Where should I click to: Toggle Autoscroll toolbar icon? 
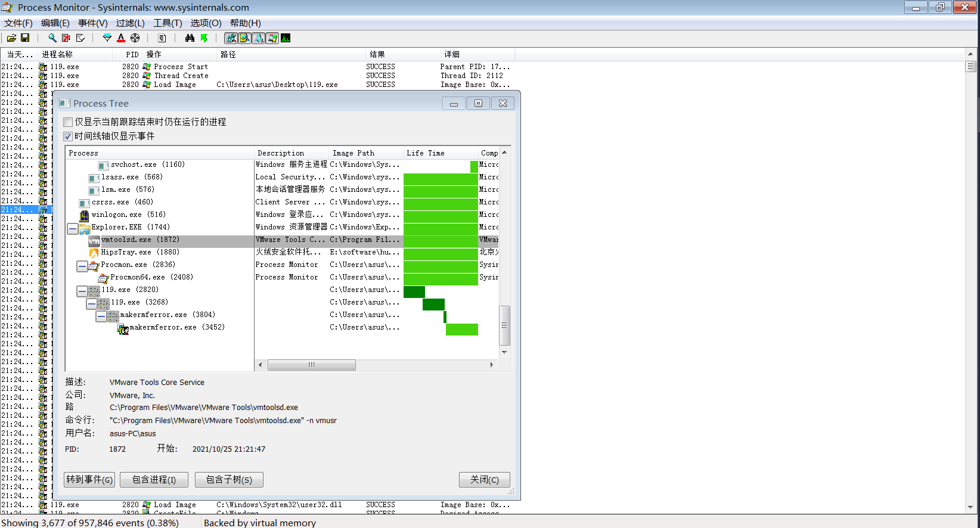coord(66,38)
